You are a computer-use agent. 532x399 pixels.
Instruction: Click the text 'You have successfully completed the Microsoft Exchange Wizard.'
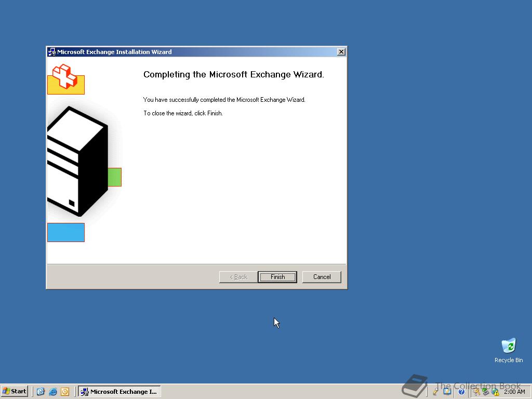(x=224, y=100)
